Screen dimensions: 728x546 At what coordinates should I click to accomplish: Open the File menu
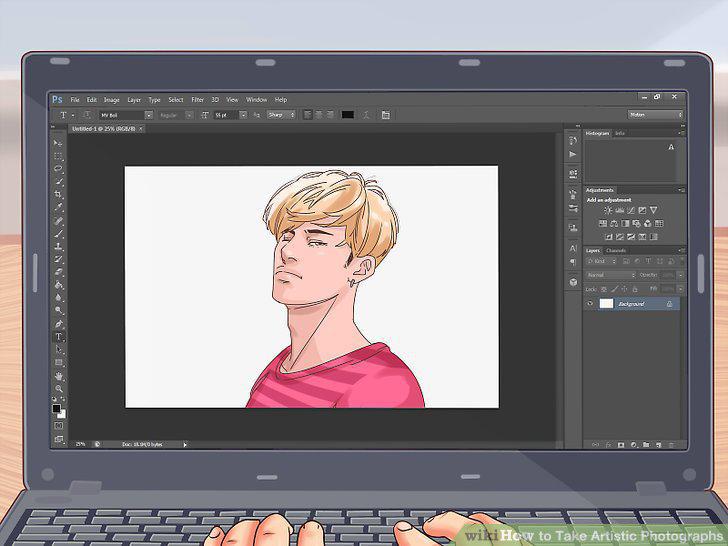(75, 99)
